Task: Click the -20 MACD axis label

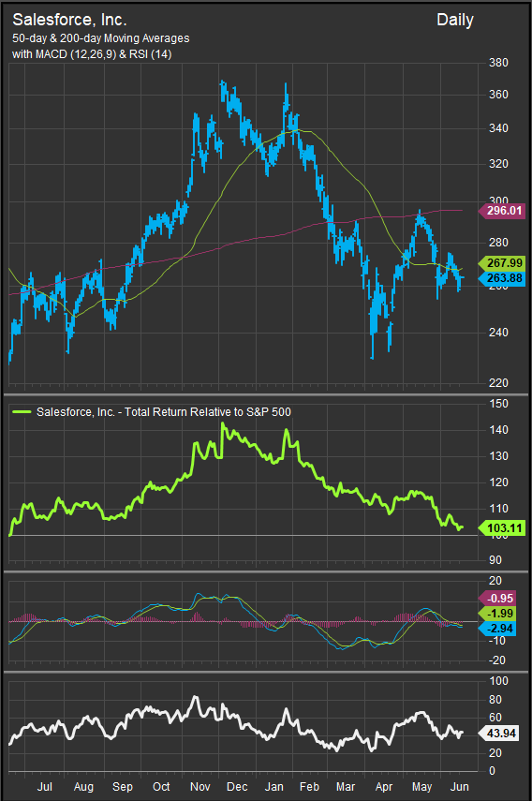Action: click(495, 660)
